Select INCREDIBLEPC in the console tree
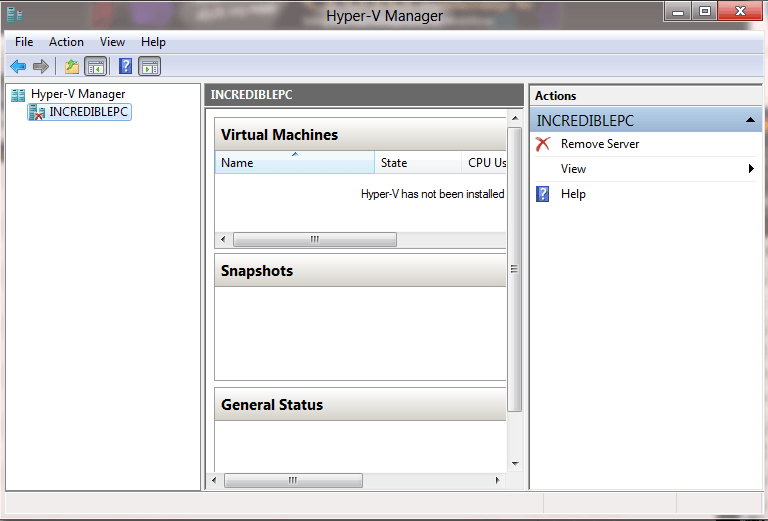768x521 pixels. pos(89,112)
